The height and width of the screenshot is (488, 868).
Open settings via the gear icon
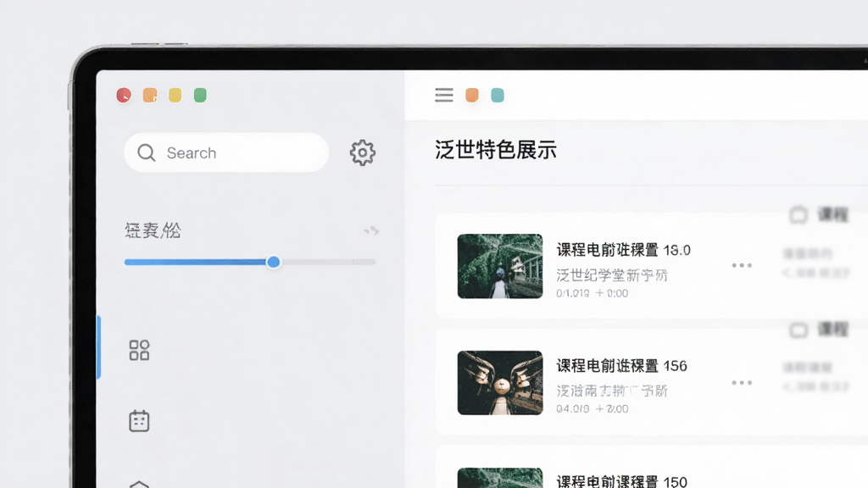[x=363, y=152]
